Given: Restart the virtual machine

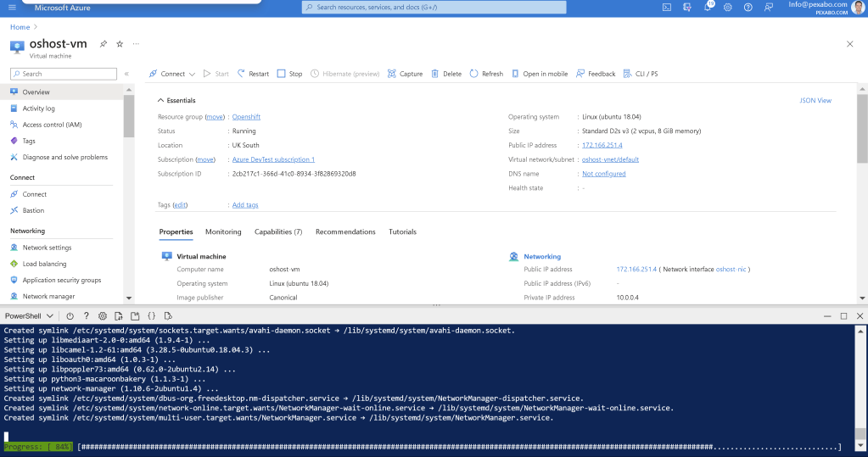Looking at the screenshot, I should coord(253,74).
